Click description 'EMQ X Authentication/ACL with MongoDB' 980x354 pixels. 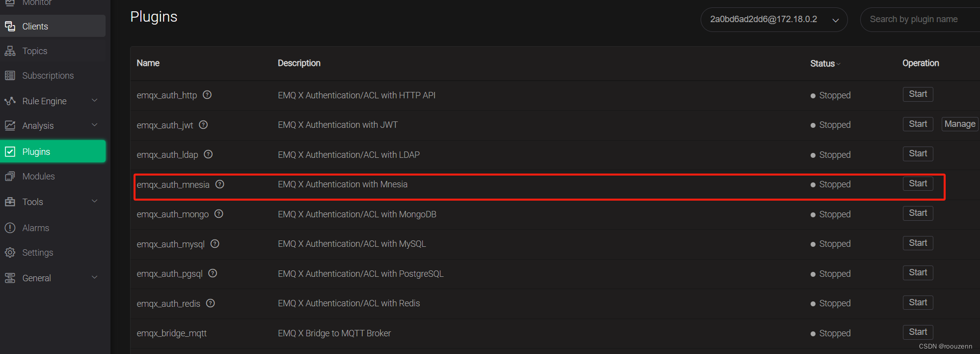point(357,214)
